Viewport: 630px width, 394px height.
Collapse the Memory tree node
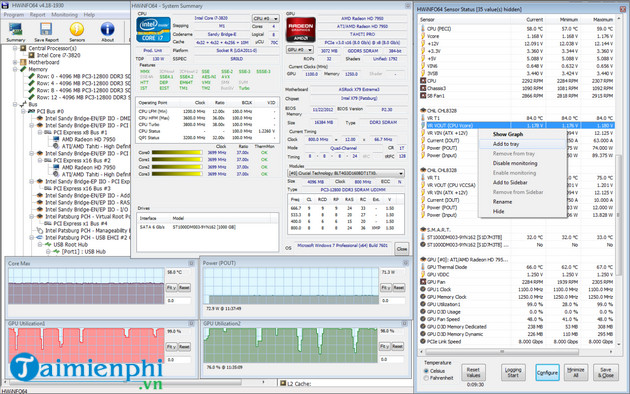click(x=15, y=69)
